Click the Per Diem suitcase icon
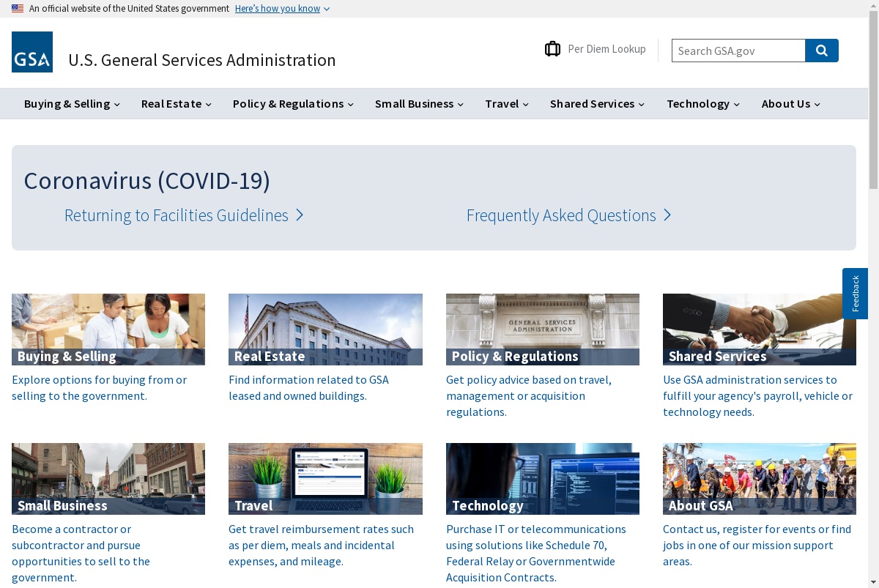The width and height of the screenshot is (879, 588). tap(552, 49)
